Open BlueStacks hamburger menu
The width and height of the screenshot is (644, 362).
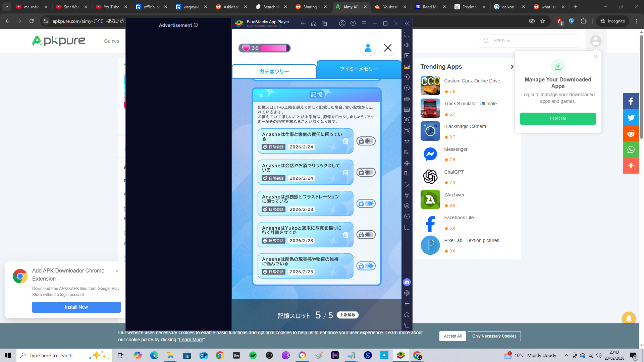(364, 23)
